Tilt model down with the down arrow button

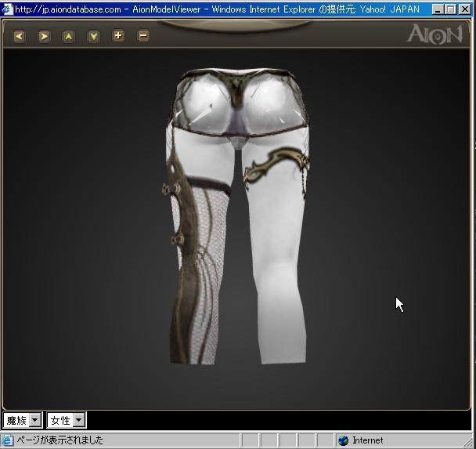(x=93, y=37)
